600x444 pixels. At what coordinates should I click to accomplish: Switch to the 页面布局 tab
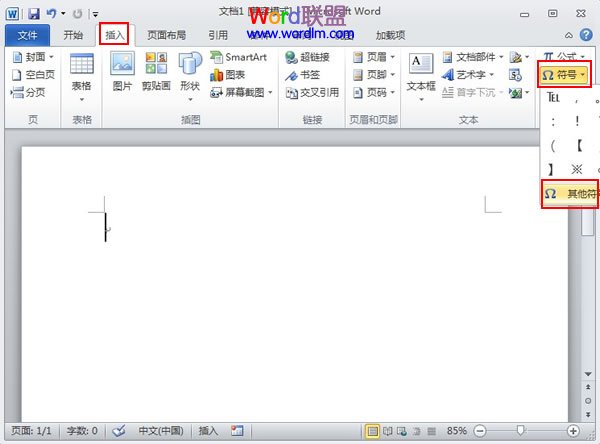click(x=166, y=35)
